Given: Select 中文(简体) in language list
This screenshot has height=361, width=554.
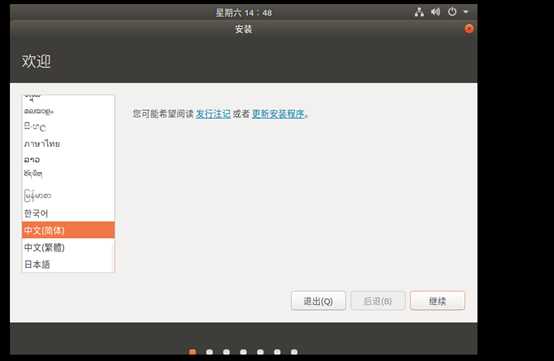Looking at the screenshot, I should (x=68, y=230).
